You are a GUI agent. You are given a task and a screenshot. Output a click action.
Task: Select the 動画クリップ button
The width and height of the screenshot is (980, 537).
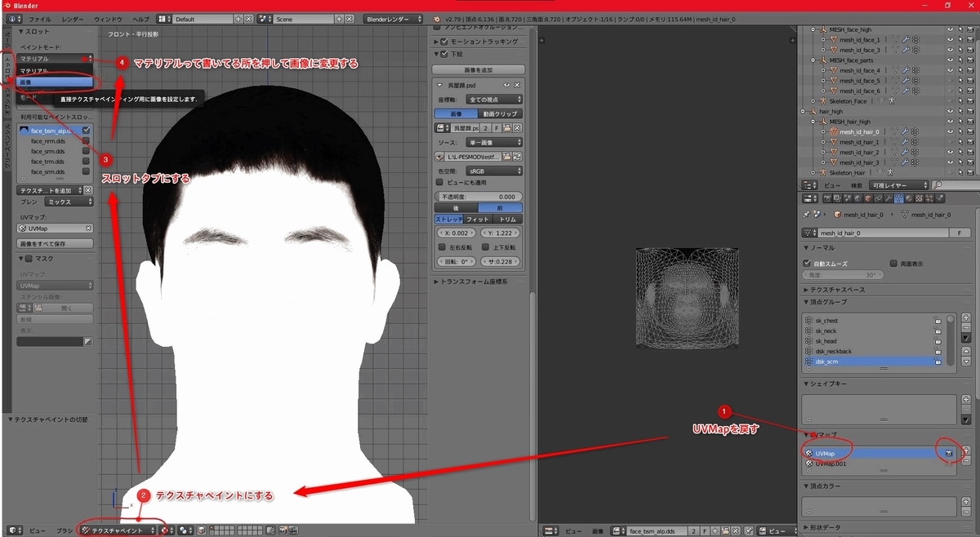[500, 113]
